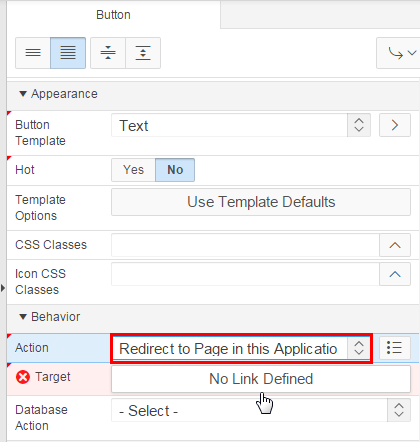Open CSS Classes pick list arrow

pyautogui.click(x=395, y=245)
